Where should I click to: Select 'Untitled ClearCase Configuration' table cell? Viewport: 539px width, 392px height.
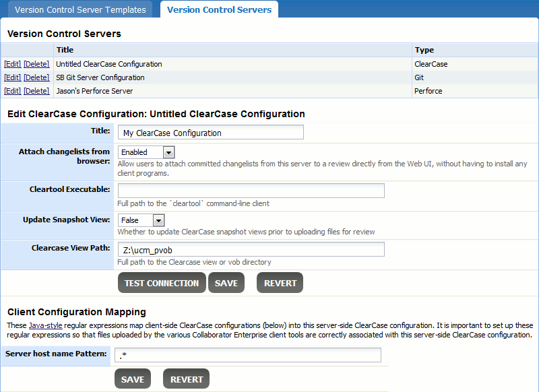(232, 64)
